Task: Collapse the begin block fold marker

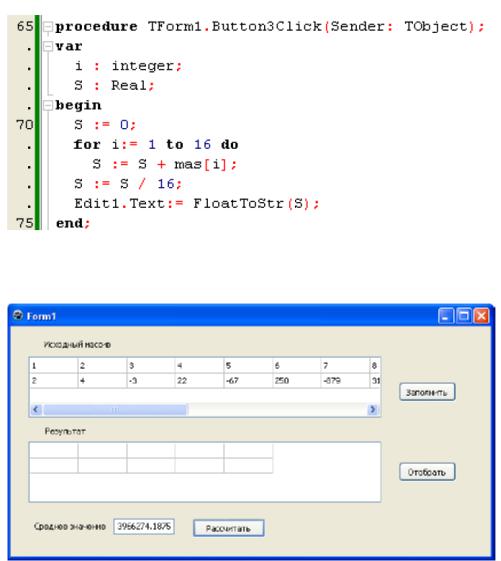Action: 48,106
